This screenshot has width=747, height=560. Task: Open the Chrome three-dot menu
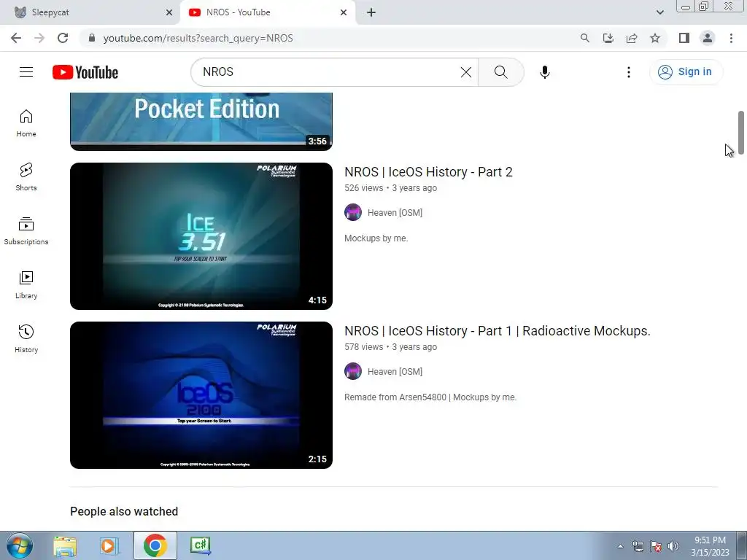[x=731, y=38]
